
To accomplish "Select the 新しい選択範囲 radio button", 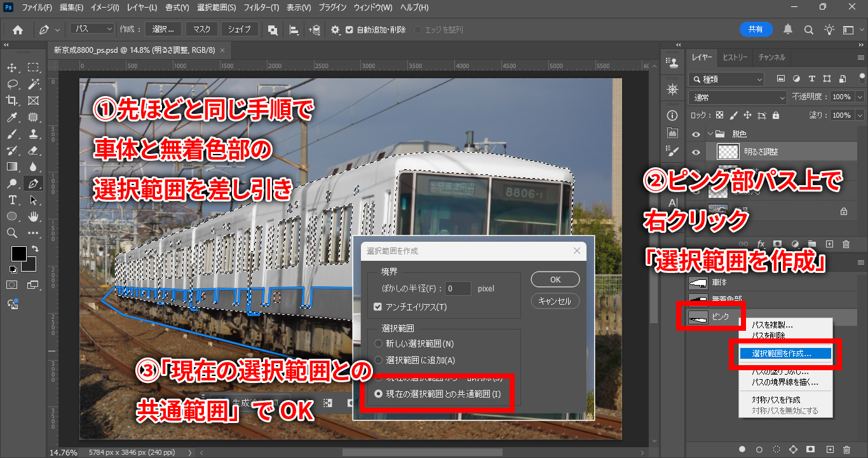I will pyautogui.click(x=379, y=343).
